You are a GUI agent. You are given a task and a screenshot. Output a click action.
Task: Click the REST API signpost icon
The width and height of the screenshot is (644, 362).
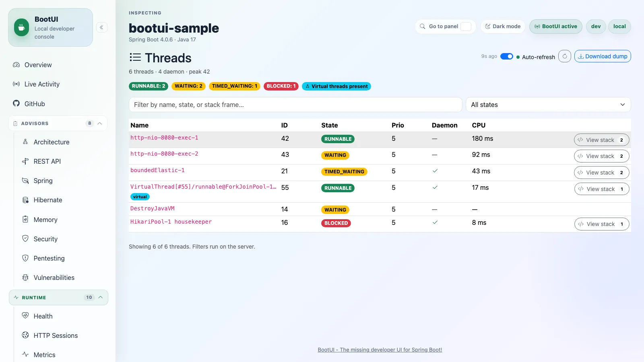(25, 161)
